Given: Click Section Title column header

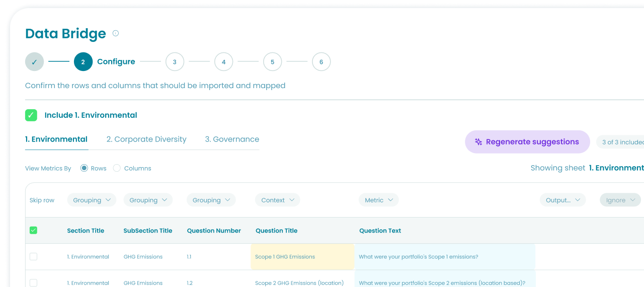Looking at the screenshot, I should pos(86,231).
